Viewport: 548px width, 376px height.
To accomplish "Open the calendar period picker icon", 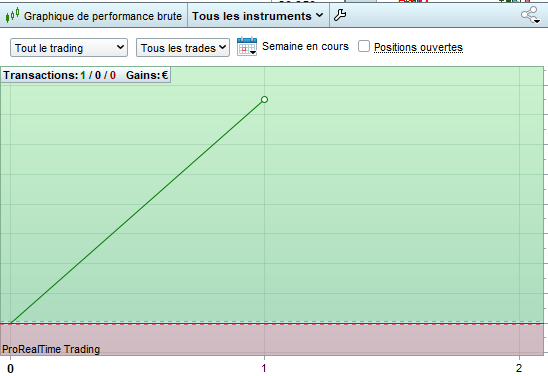I will [x=247, y=46].
